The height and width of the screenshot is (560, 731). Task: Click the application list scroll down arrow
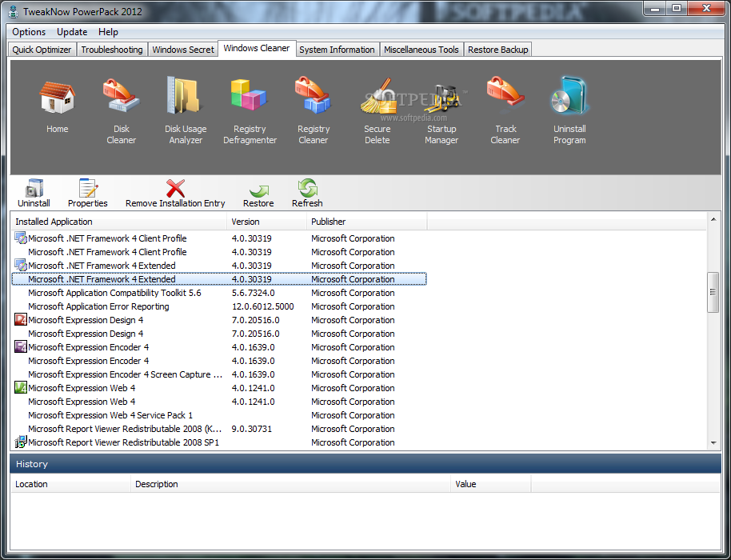[x=713, y=443]
